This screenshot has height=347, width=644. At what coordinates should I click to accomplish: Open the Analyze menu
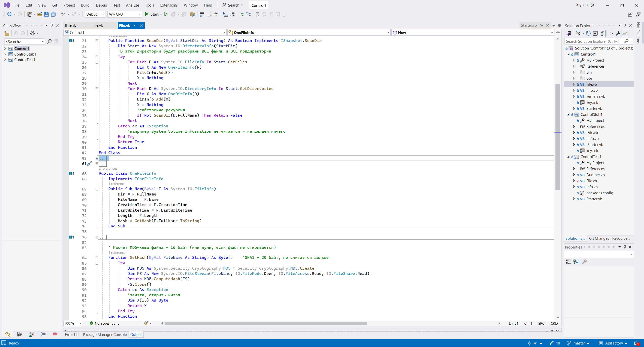point(132,5)
